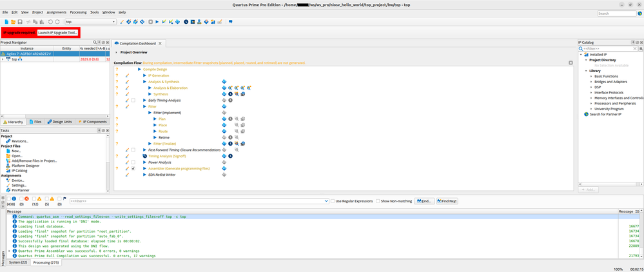Check Use Regular Expressions
Image resolution: width=644 pixels, height=272 pixels.
pos(333,201)
